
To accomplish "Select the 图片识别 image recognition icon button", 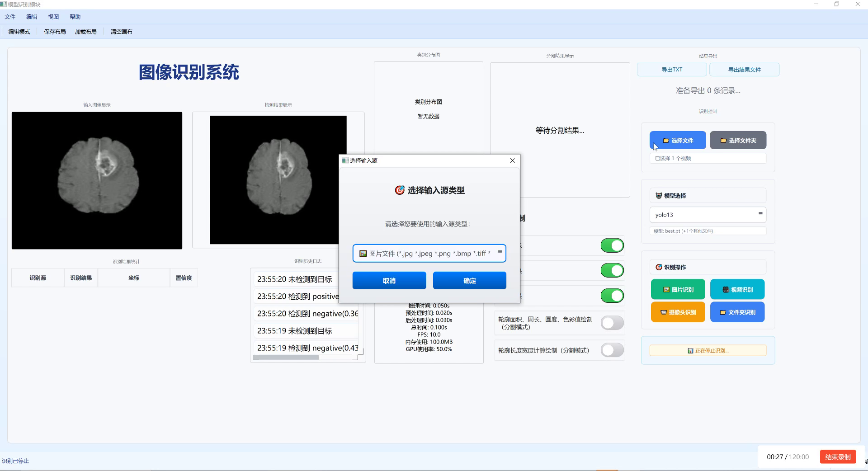I will [666, 289].
